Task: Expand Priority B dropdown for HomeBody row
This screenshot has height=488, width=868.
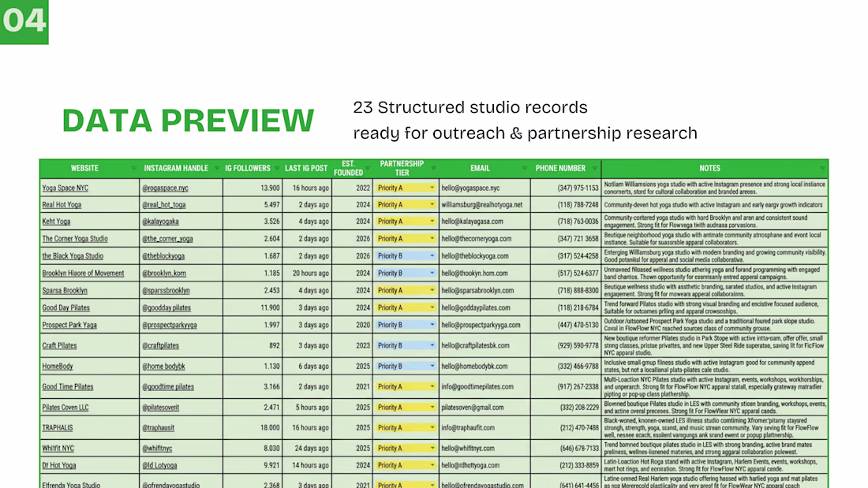Action: [432, 366]
